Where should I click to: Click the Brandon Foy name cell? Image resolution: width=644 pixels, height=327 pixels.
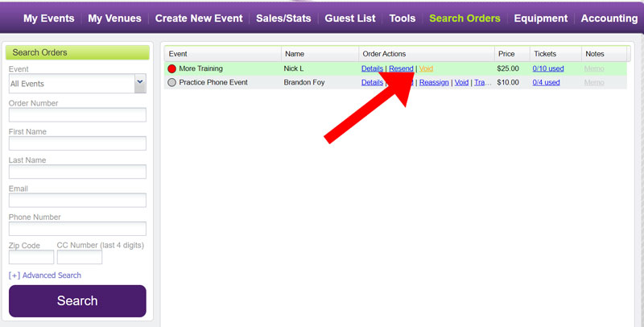click(x=304, y=82)
